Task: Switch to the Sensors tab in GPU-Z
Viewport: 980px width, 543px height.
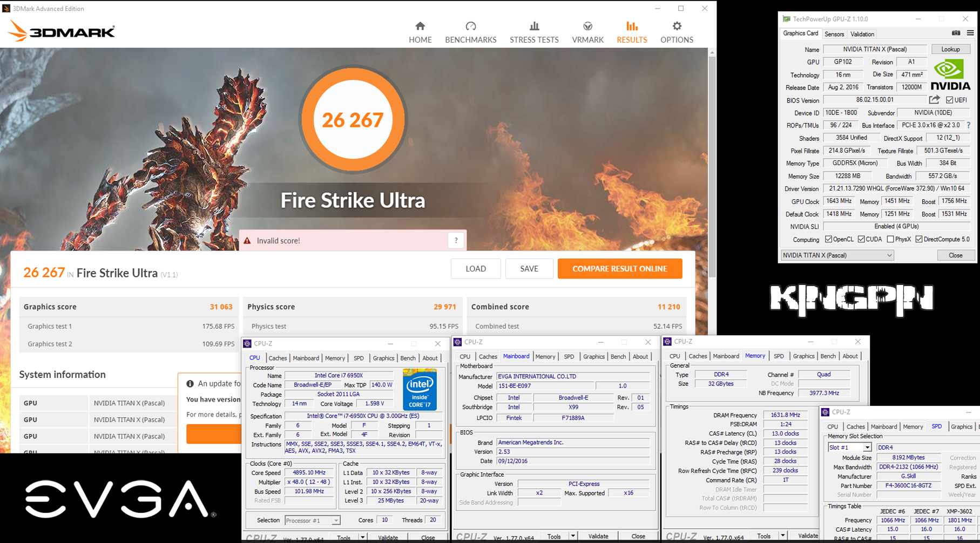Action: click(834, 34)
